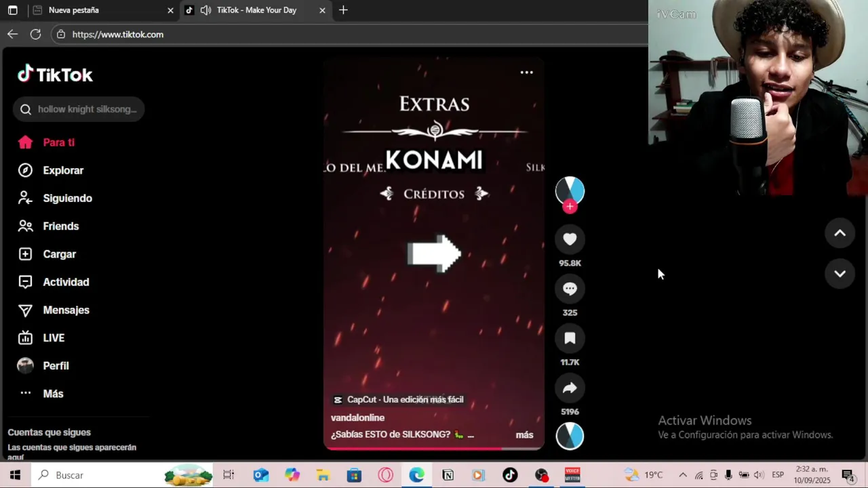Go to Siguiendo feed
Image resolution: width=868 pixels, height=488 pixels.
coord(67,198)
